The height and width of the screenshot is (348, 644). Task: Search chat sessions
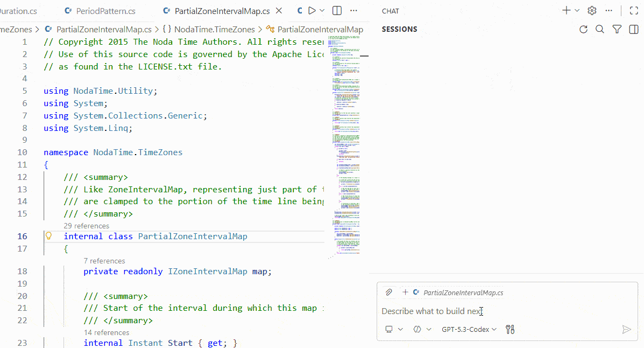[x=599, y=30]
